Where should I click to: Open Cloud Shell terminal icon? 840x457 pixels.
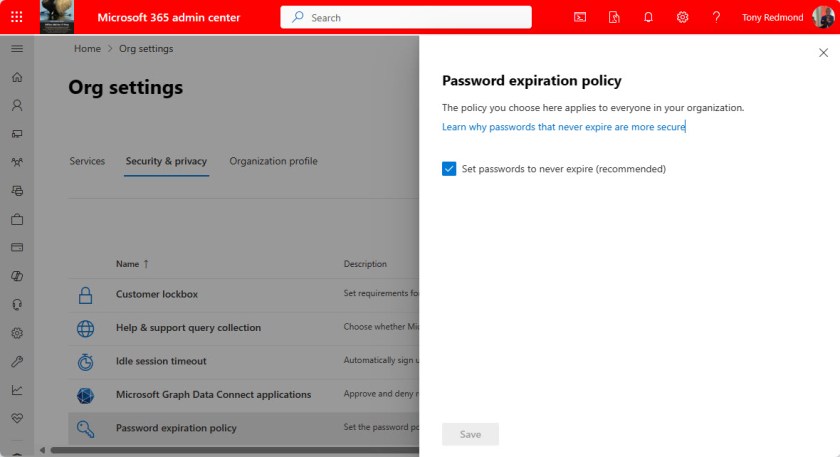[x=580, y=17]
